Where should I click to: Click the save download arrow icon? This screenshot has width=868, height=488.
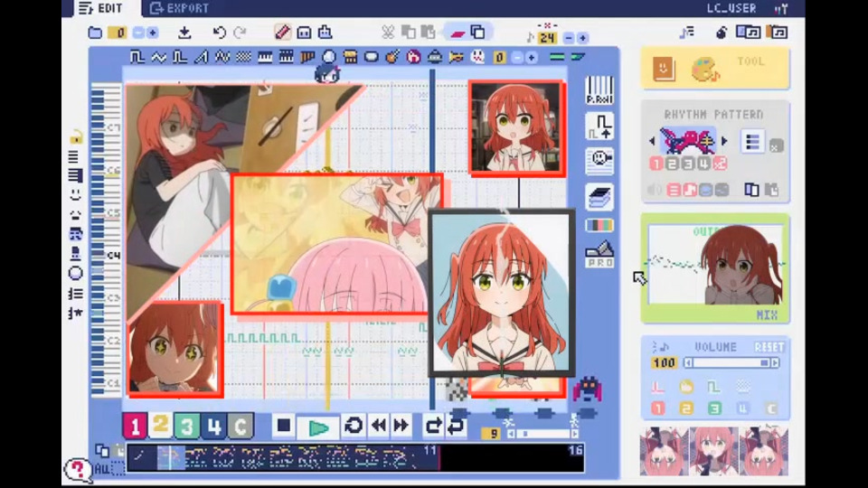(184, 33)
